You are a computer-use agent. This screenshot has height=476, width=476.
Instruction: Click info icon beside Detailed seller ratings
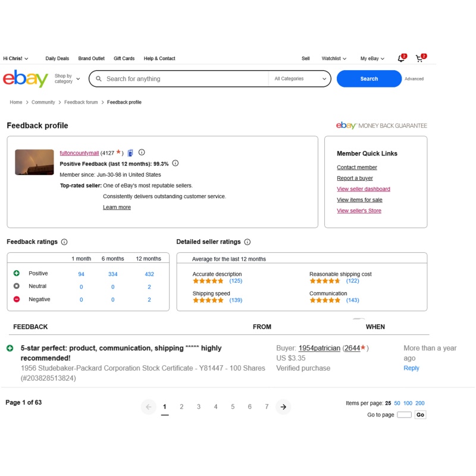[x=248, y=242]
